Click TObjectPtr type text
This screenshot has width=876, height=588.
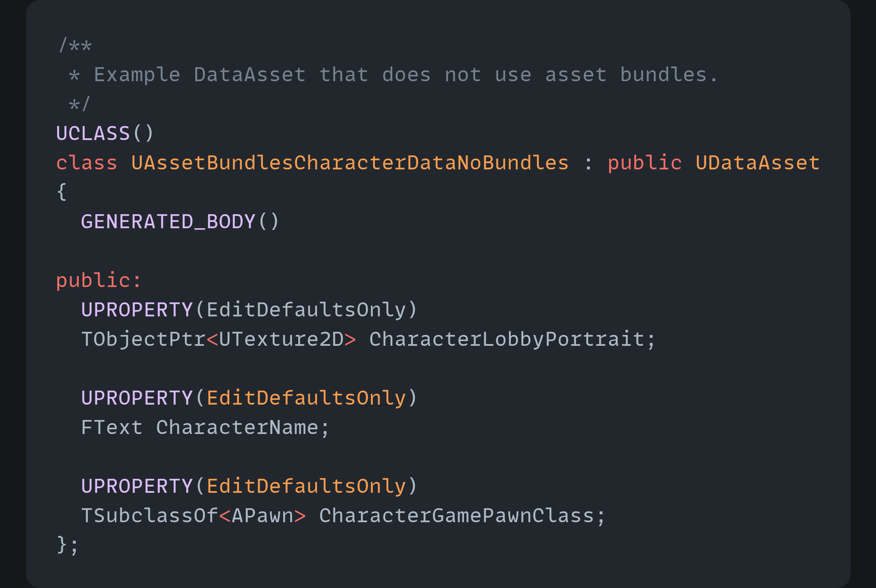coord(143,339)
